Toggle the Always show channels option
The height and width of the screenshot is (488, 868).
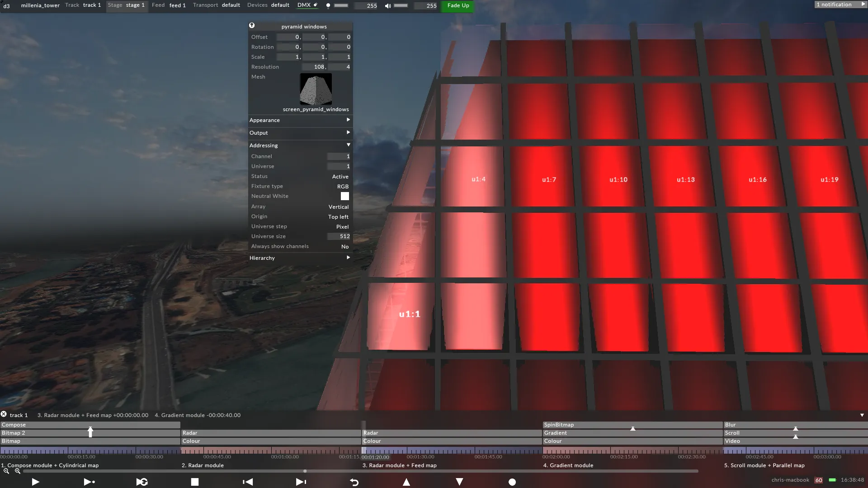(x=344, y=247)
